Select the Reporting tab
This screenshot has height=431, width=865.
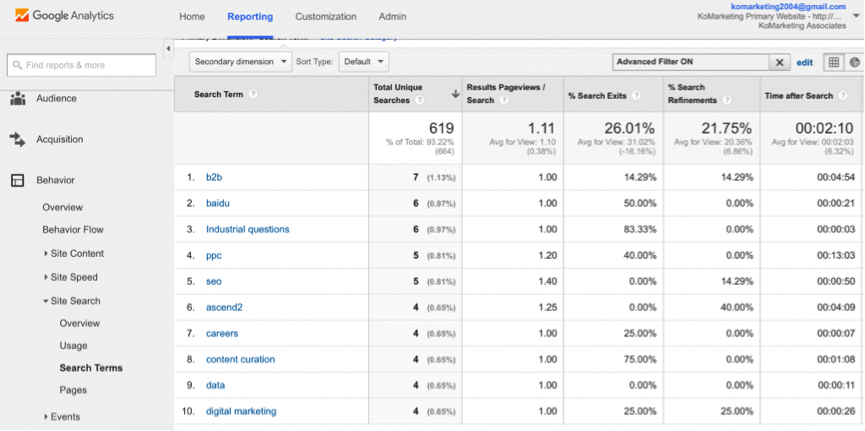coord(250,17)
